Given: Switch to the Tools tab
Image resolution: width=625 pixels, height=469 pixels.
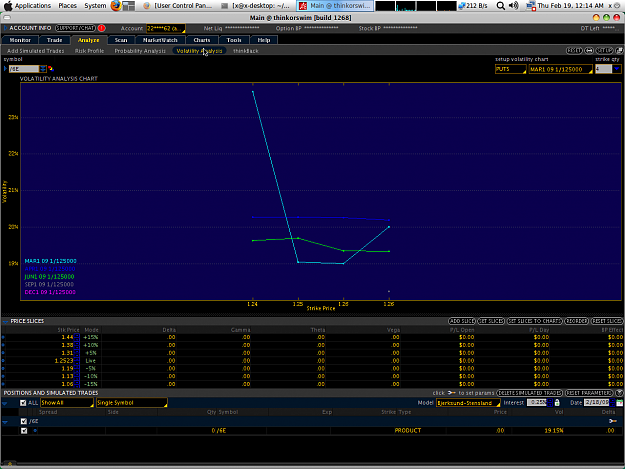Looking at the screenshot, I should click(x=234, y=40).
